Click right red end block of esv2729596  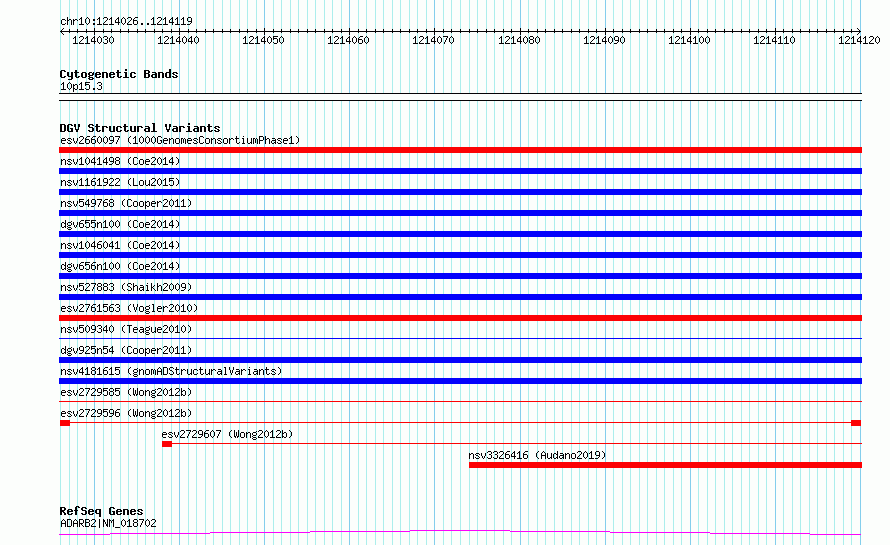(856, 423)
